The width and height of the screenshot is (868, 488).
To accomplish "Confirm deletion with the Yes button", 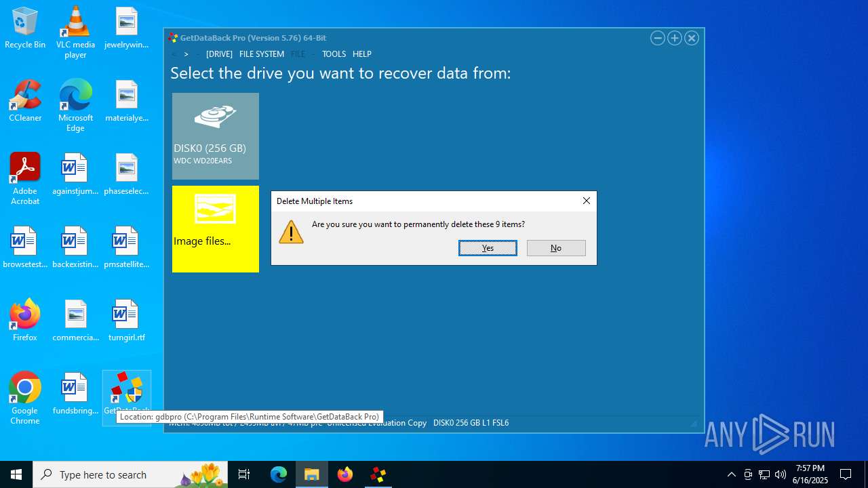I will (x=488, y=248).
